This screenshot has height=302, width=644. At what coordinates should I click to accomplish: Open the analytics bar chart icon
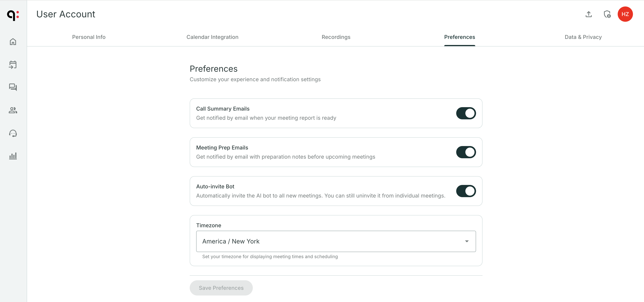click(13, 156)
